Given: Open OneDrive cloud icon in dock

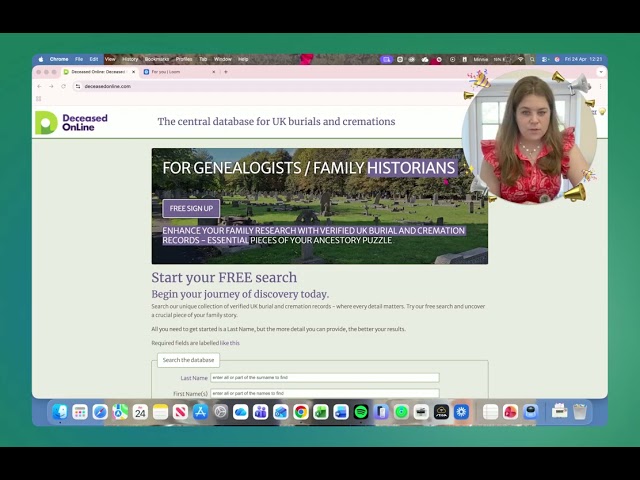Looking at the screenshot, I should [x=240, y=412].
